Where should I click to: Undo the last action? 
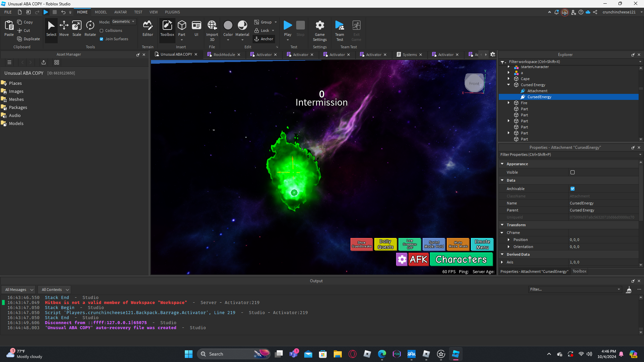[63, 12]
